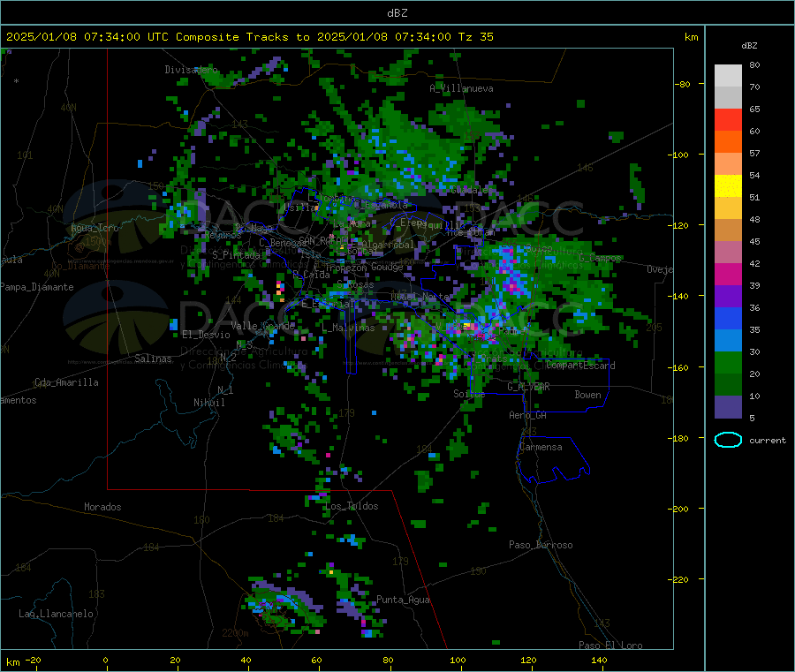Select the dusty pink 42-45 dBZ swatch
This screenshot has width=795, height=672.
pos(728,253)
